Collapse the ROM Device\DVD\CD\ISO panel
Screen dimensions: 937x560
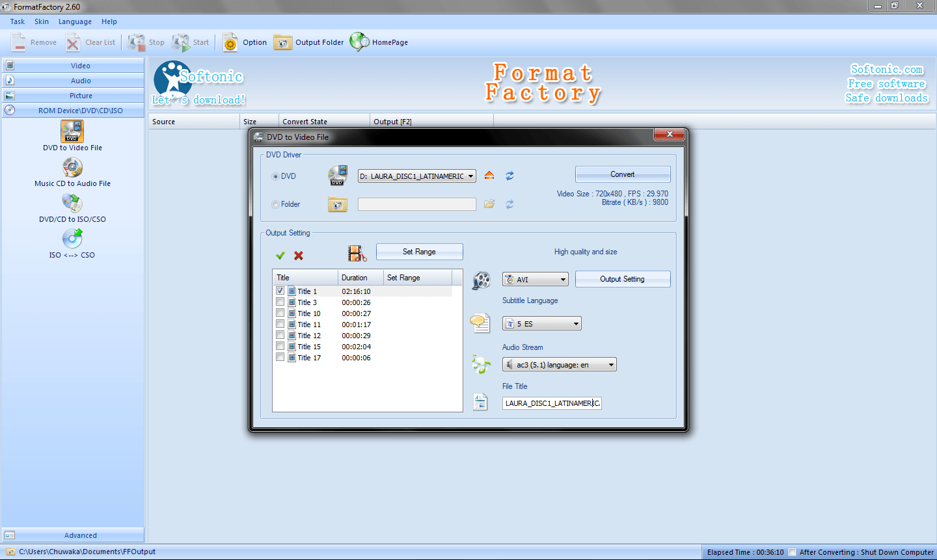coord(73,111)
